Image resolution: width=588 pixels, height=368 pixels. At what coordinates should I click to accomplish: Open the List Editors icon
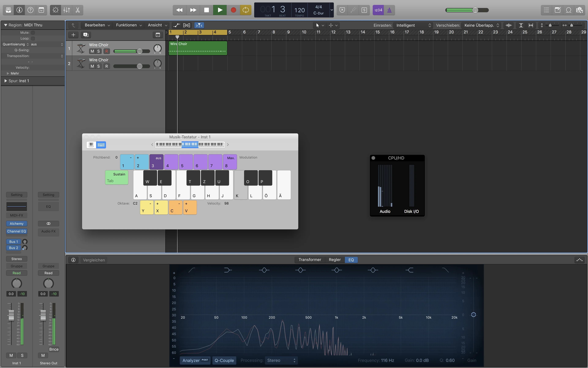[547, 10]
